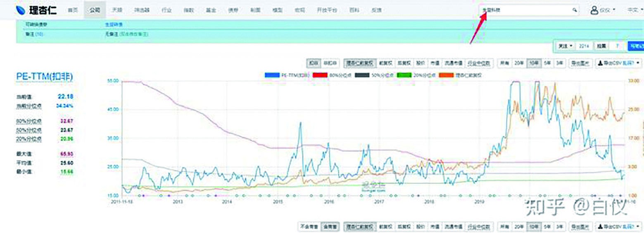This screenshot has height=233, width=644.
Task: Open the 百科 nav item
Action: pyautogui.click(x=354, y=10)
